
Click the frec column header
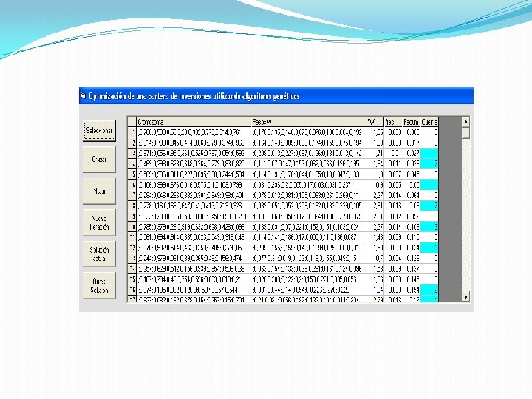[393, 122]
